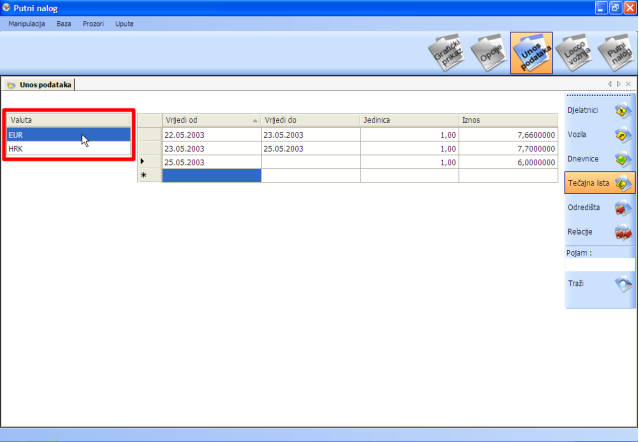
Task: Click the Unos podataka tab folder icon
Action: (x=11, y=85)
